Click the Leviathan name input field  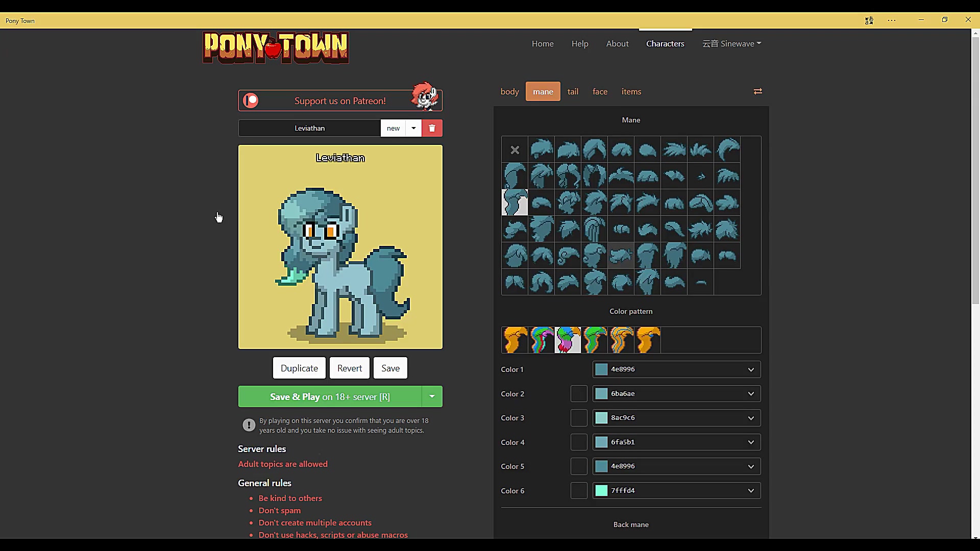309,128
